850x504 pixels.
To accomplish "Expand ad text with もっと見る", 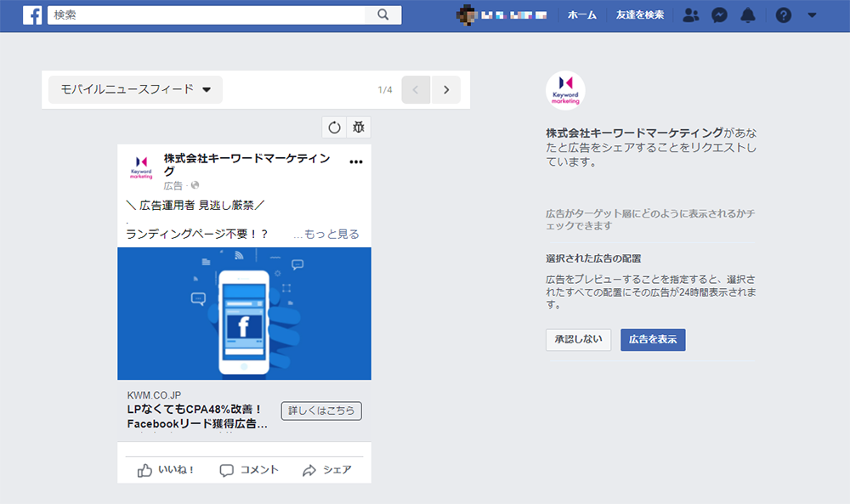I will tap(331, 234).
